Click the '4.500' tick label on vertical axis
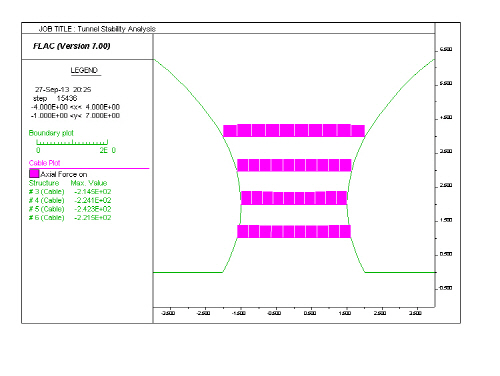500x376 pixels. click(x=446, y=118)
